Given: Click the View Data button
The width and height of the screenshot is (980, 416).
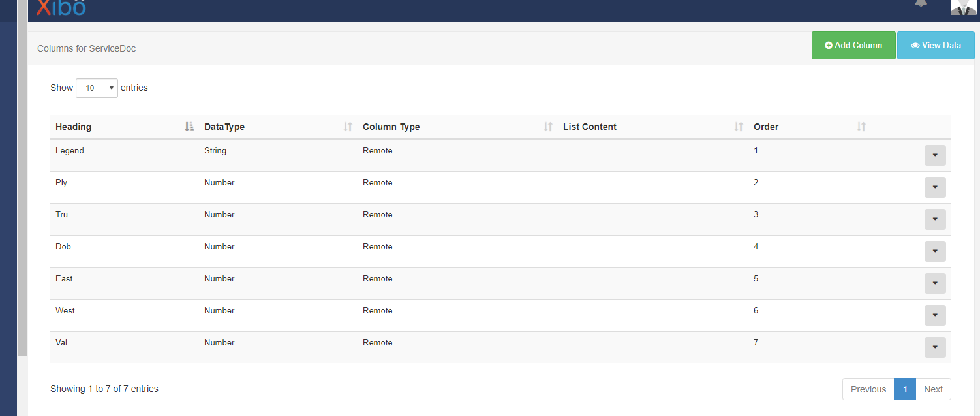Looking at the screenshot, I should tap(936, 46).
